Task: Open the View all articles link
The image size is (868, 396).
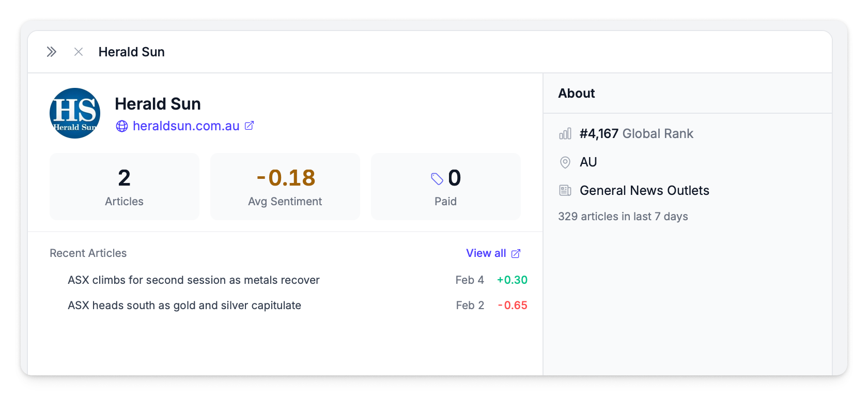Action: pyautogui.click(x=486, y=253)
